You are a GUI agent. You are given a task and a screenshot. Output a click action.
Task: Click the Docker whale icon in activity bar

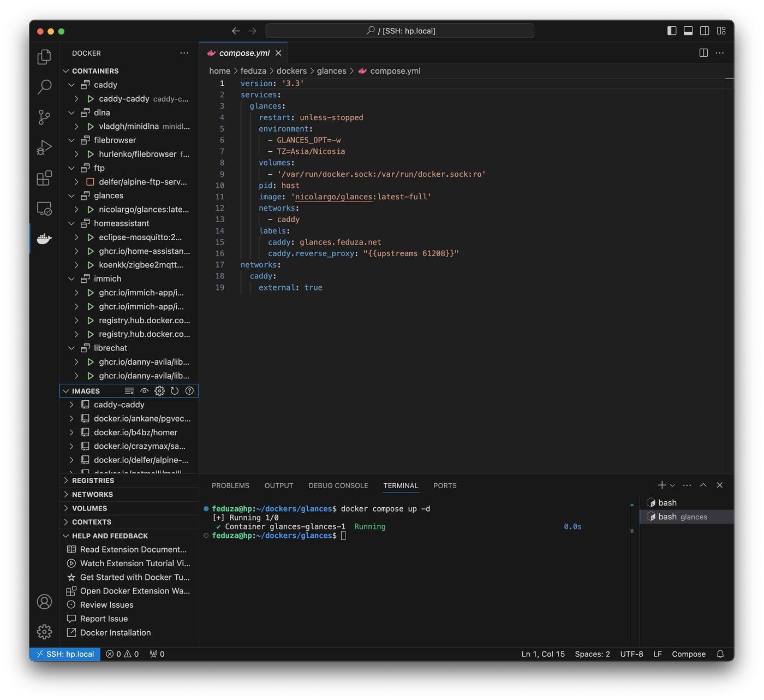[x=44, y=239]
